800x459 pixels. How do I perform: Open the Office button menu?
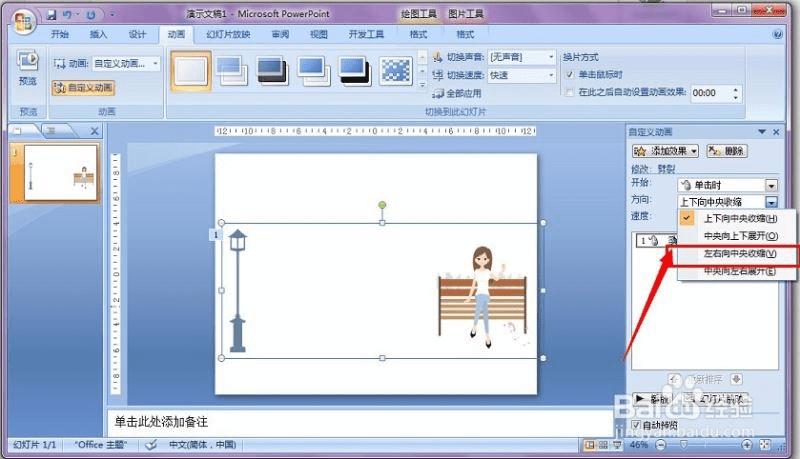[23, 21]
